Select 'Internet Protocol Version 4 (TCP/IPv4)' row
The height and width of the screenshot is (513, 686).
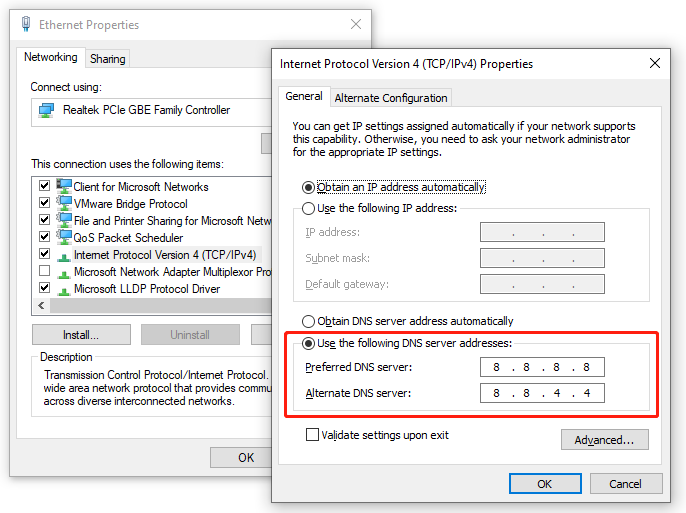pos(165,255)
